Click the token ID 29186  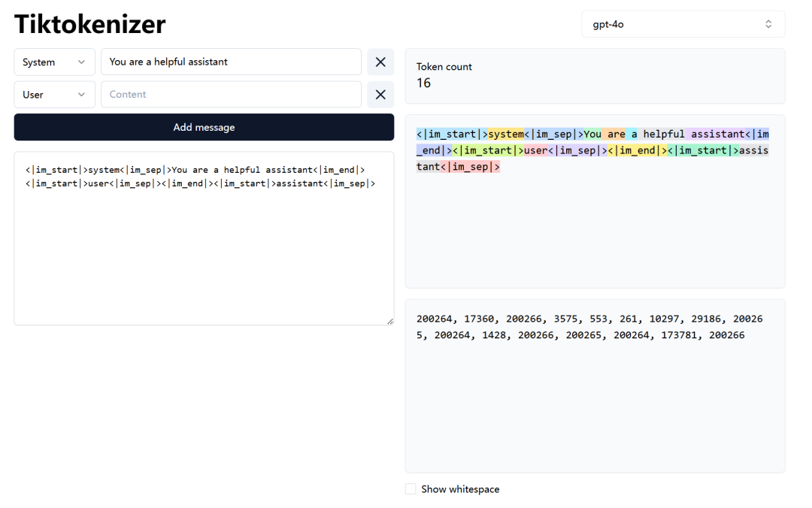(706, 319)
